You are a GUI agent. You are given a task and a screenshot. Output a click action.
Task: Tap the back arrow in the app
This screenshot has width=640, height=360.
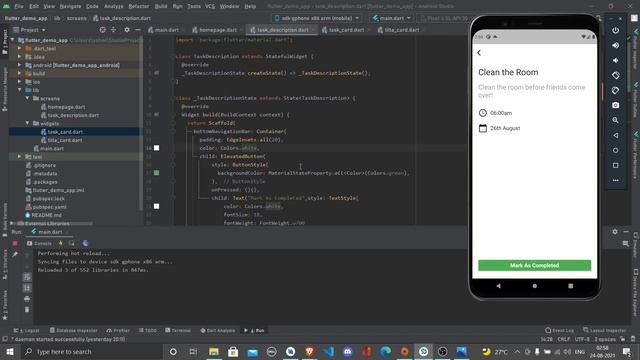[479, 53]
